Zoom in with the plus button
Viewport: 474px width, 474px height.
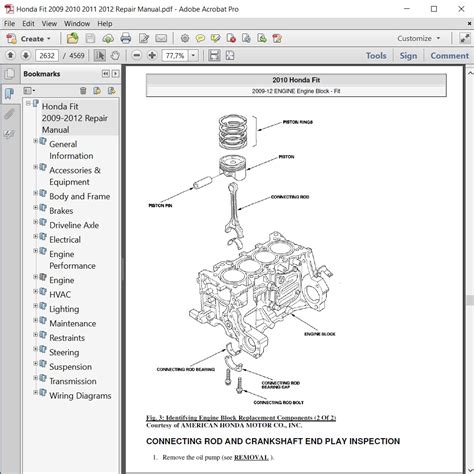[152, 55]
